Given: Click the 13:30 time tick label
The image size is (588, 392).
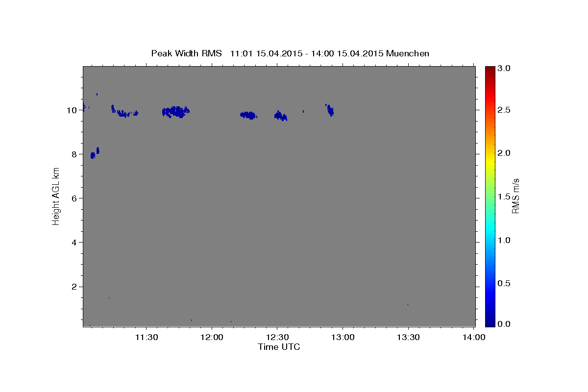Looking at the screenshot, I should click(408, 337).
